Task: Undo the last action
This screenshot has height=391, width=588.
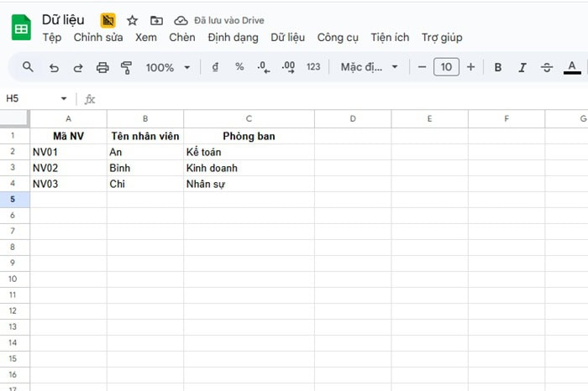Action: pyautogui.click(x=54, y=67)
